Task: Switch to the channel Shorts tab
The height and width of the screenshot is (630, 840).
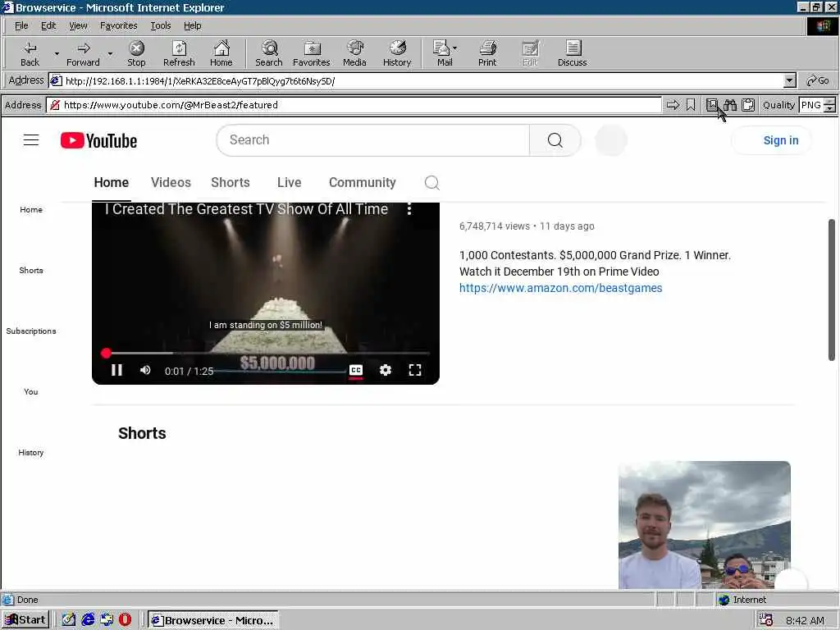Action: (231, 183)
